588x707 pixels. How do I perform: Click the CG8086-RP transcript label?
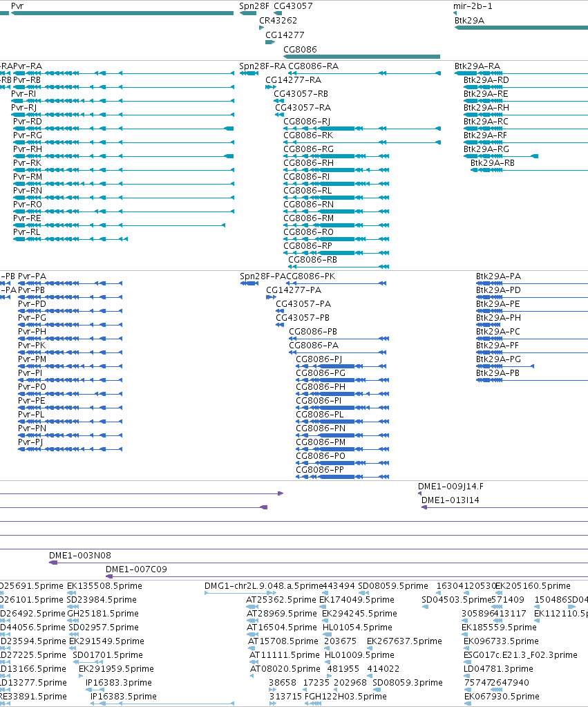pos(307,246)
